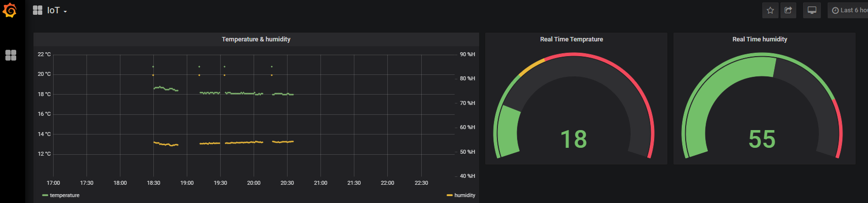Click the Grafana logo icon

click(9, 10)
